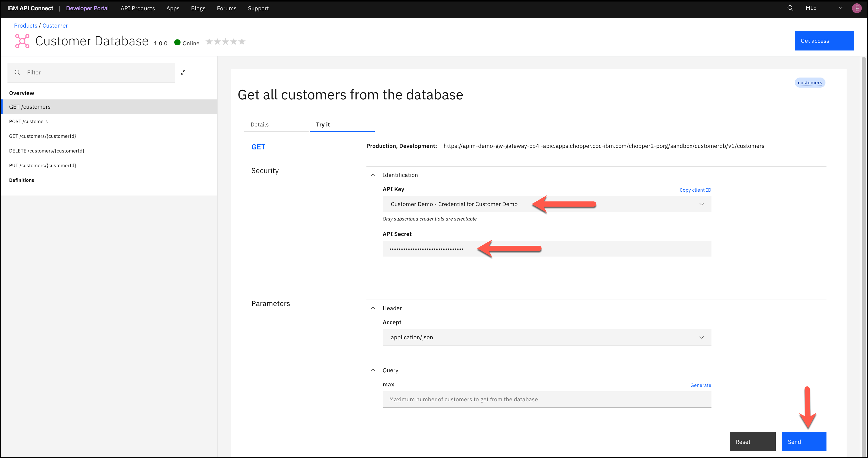
Task: Collapse the Identification section
Action: coord(373,175)
